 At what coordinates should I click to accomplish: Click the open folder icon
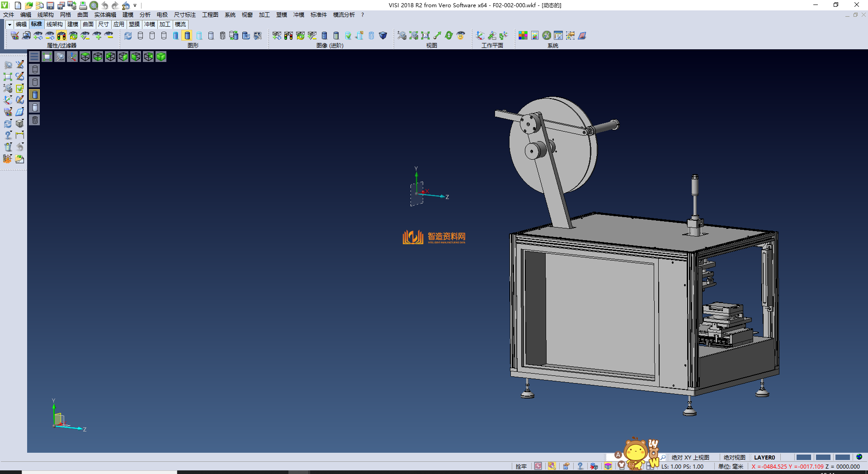pos(28,5)
